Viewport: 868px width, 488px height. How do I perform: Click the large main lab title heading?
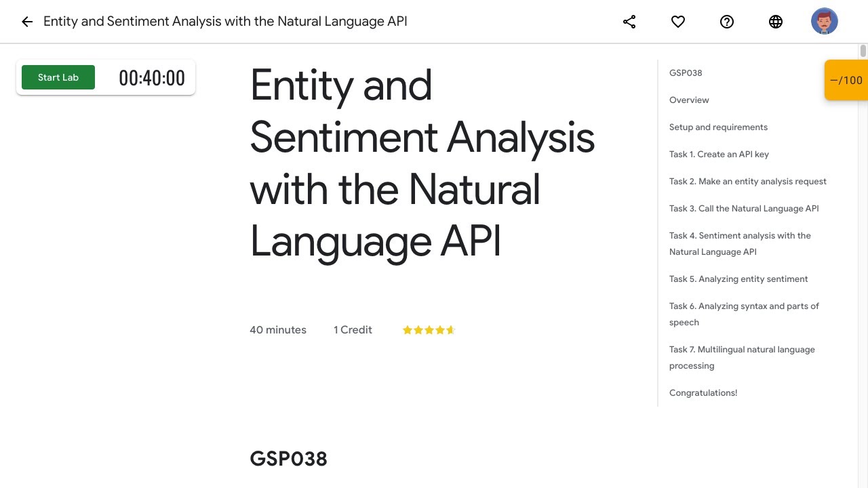tap(422, 163)
